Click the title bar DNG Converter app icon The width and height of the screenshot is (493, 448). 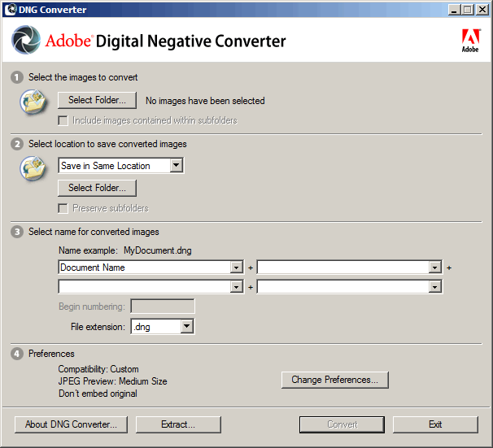point(11,10)
